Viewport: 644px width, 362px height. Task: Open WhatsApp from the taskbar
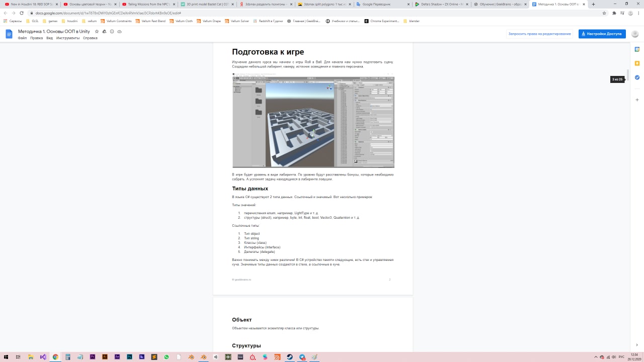[167, 357]
